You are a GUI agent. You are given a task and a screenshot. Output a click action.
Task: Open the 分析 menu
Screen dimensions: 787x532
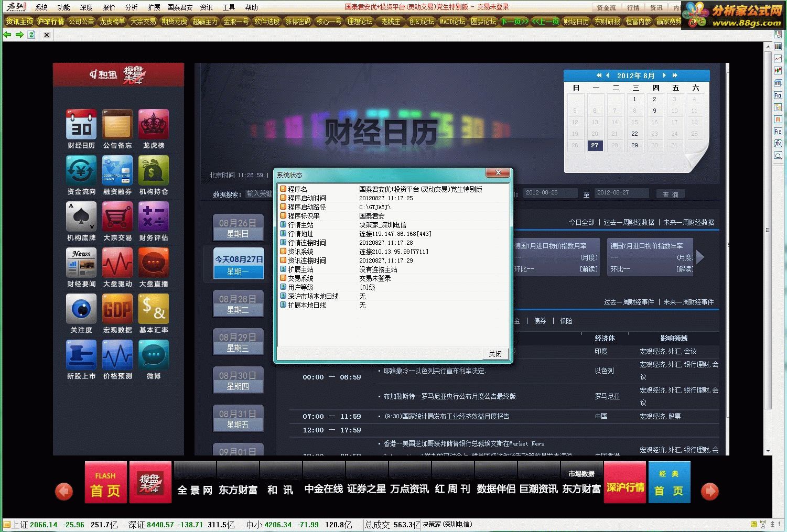click(132, 7)
